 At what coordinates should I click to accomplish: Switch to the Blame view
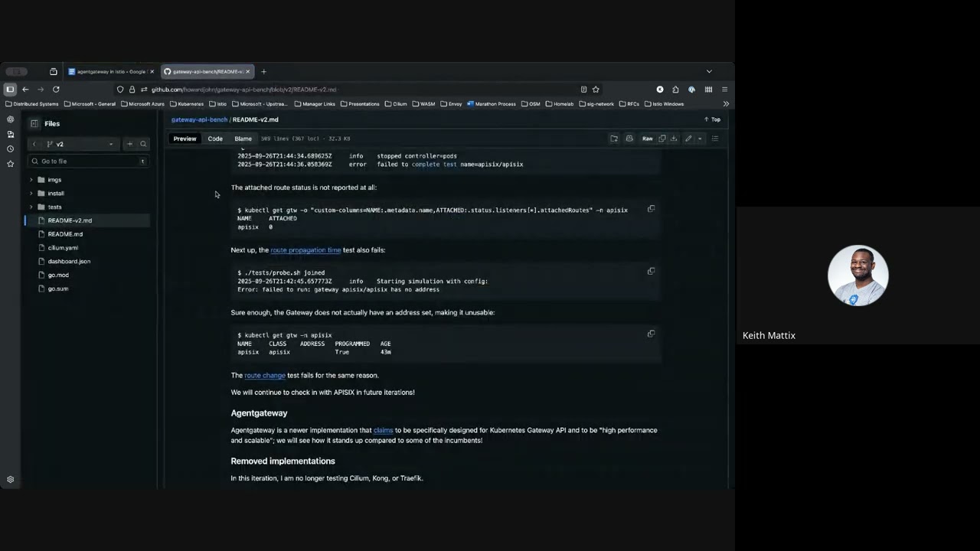[x=243, y=139]
